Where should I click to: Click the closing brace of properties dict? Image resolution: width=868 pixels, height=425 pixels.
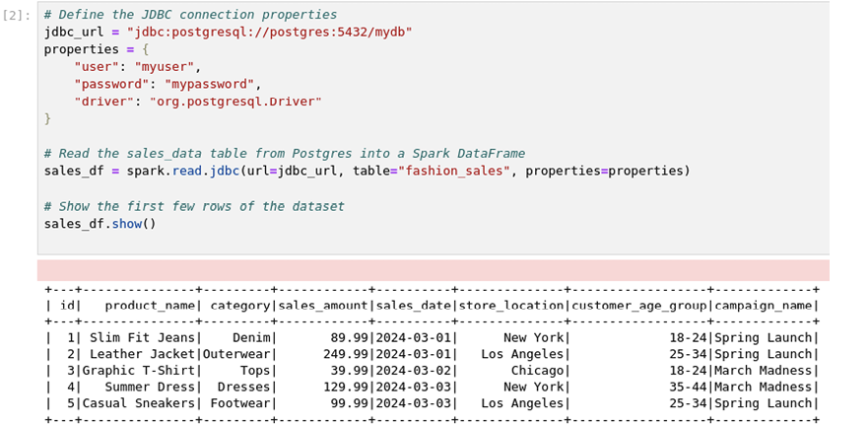pos(47,119)
